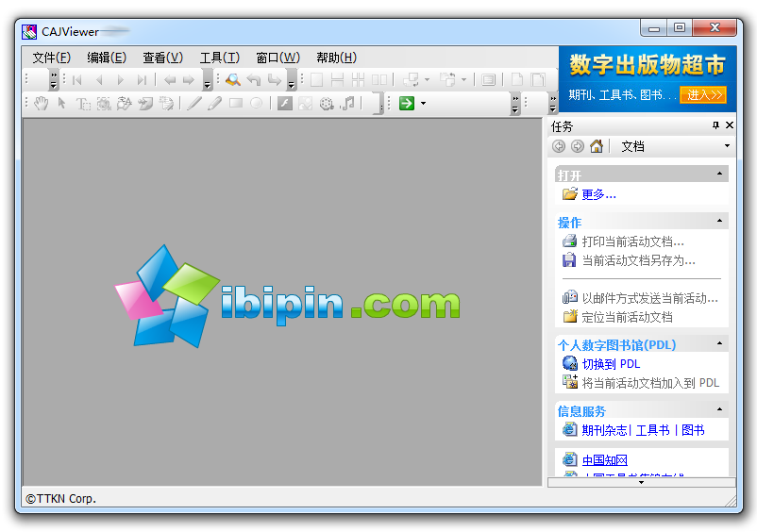Screen dimensions: 757x532
Task: Click the green Go arrow button
Action: [407, 103]
